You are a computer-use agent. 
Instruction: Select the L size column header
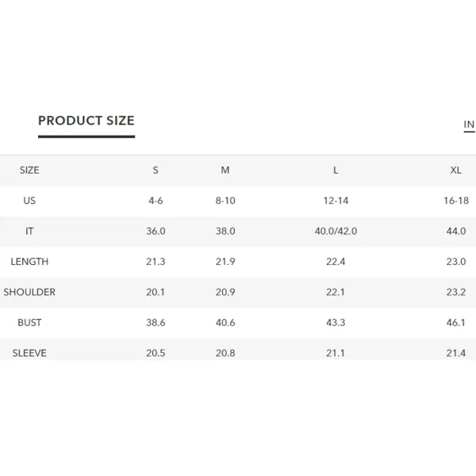coord(336,170)
